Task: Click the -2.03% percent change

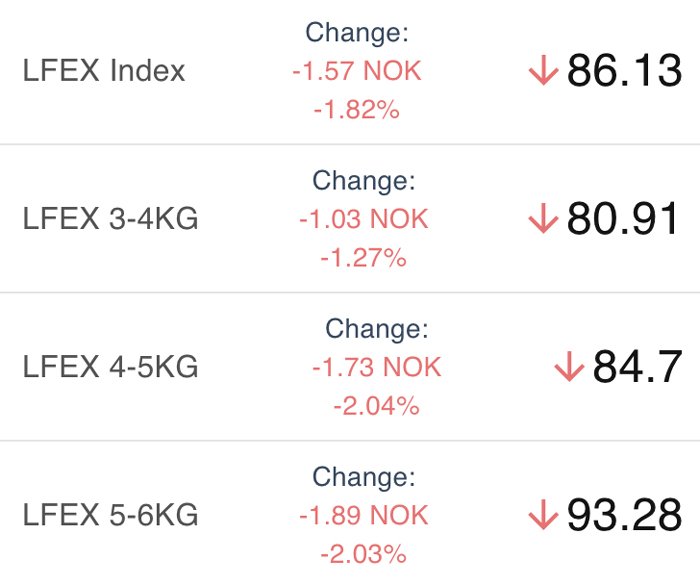Action: point(363,554)
